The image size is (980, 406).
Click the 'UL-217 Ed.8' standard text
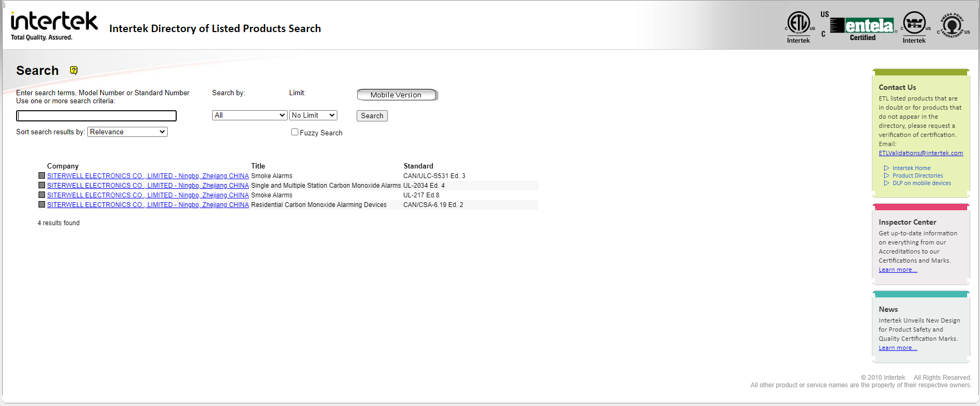point(421,195)
